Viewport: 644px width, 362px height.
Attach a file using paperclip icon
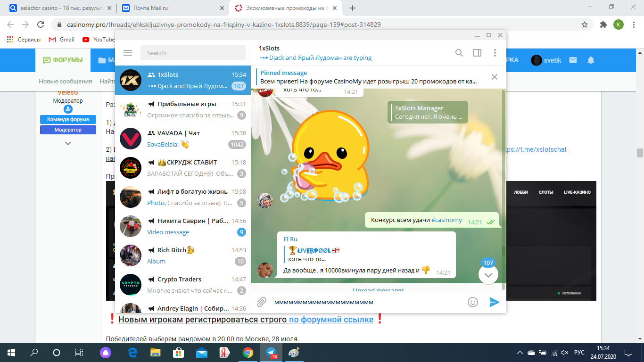tap(262, 302)
